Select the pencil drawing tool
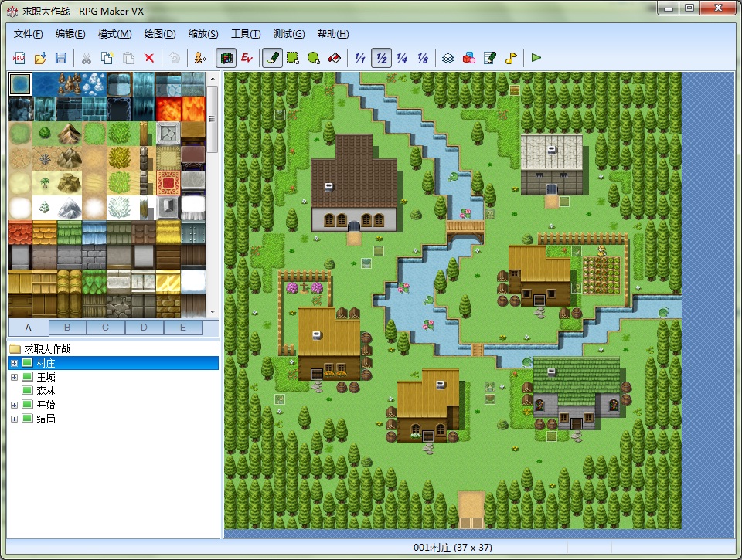742x560 pixels. coord(272,58)
